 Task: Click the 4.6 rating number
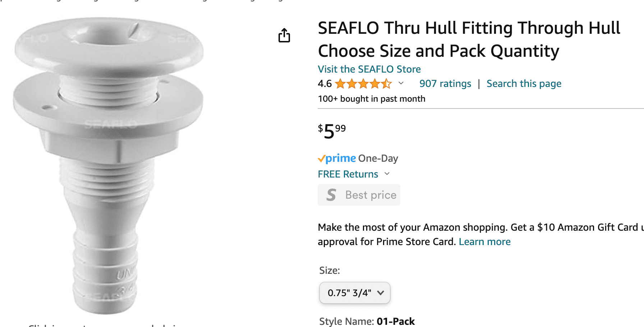[x=325, y=84]
